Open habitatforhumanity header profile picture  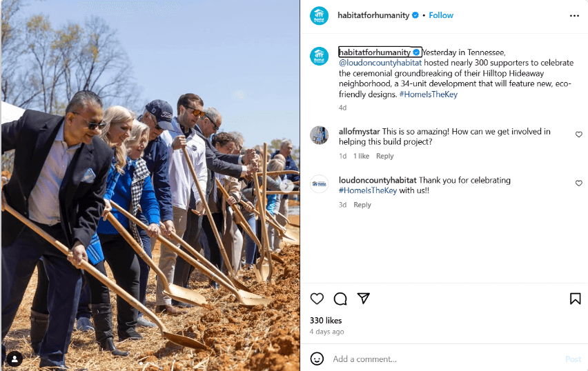(319, 16)
